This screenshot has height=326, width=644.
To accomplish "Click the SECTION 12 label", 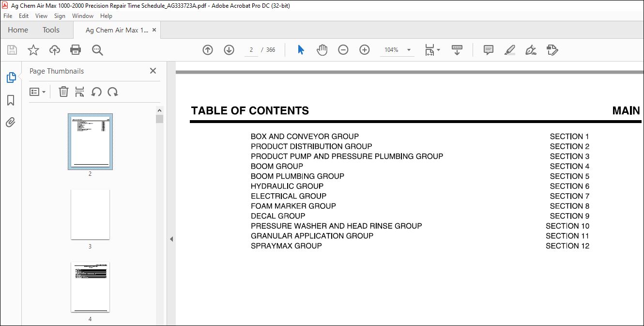I will pyautogui.click(x=567, y=246).
